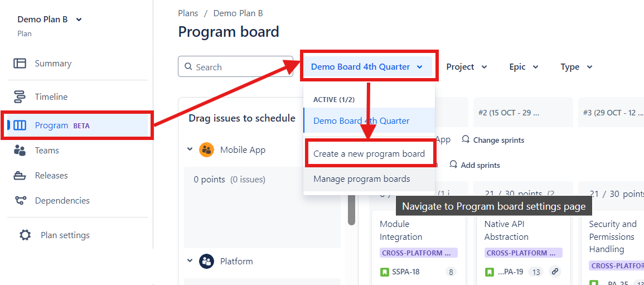Image resolution: width=644 pixels, height=285 pixels.
Task: Click the Plan settings gear icon
Action: (25, 235)
